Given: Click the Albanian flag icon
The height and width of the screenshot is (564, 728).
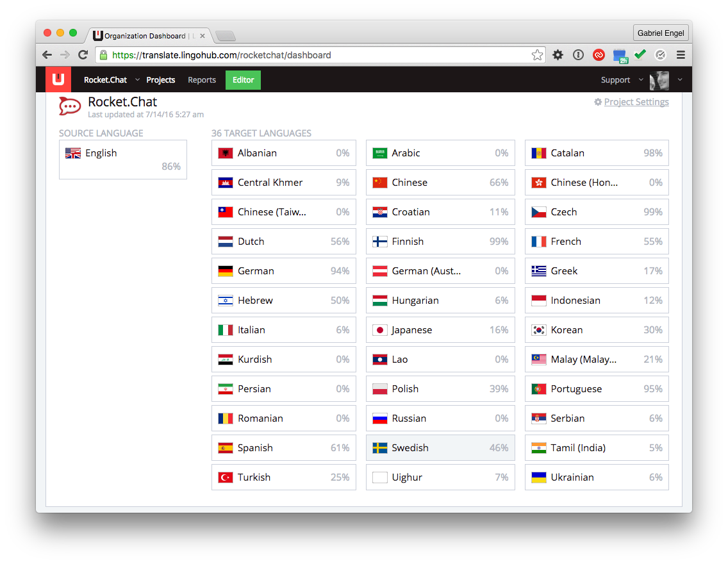Looking at the screenshot, I should (x=226, y=153).
